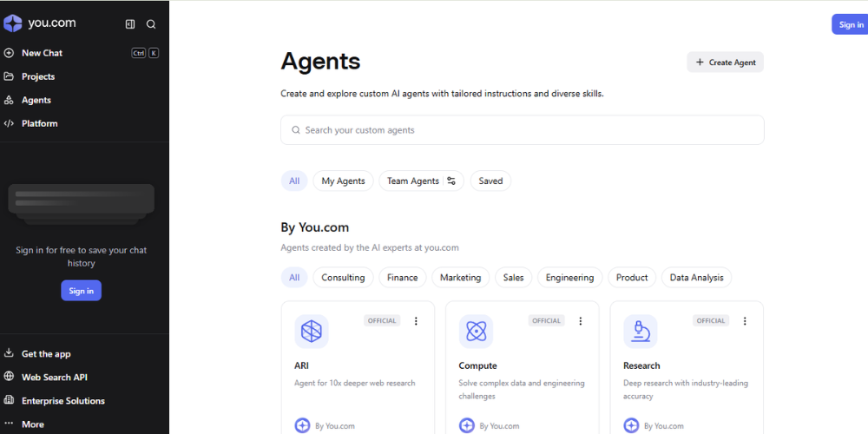Image resolution: width=868 pixels, height=434 pixels.
Task: Open the Compute card three-dot menu
Action: click(x=581, y=321)
